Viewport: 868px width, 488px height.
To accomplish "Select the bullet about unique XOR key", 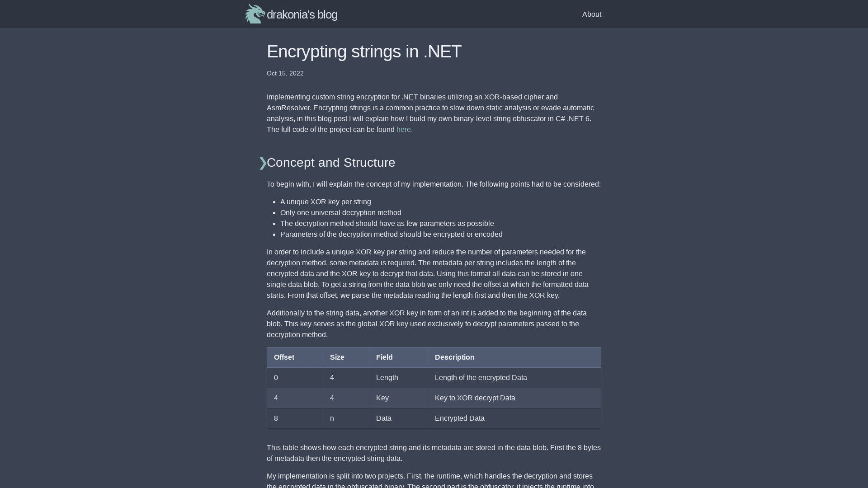I will pos(325,202).
